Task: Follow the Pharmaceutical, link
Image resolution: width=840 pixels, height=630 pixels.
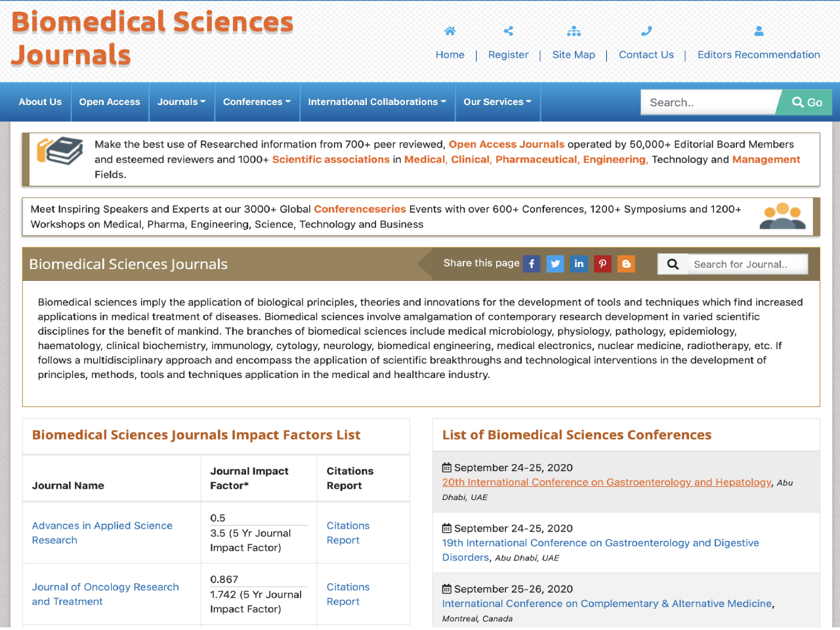Action: point(537,159)
